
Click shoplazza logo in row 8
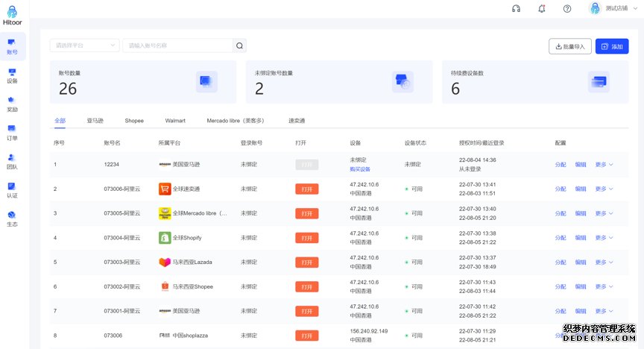click(165, 336)
